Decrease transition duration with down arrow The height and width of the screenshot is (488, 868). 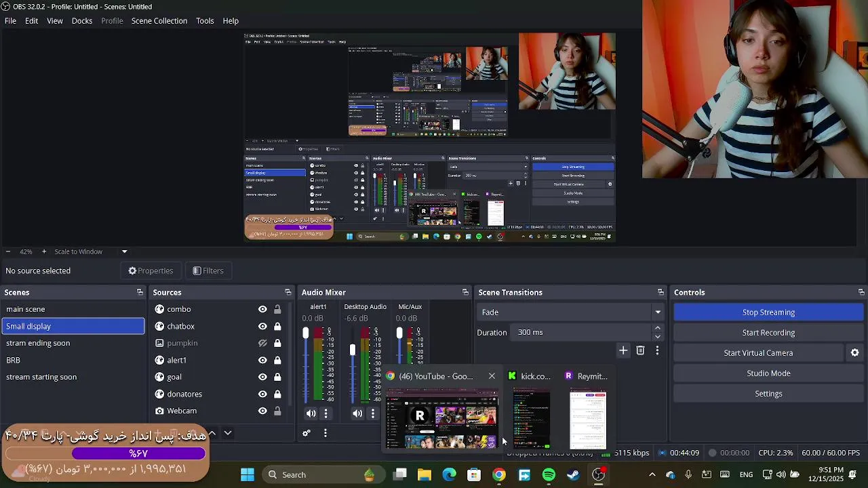click(x=657, y=336)
